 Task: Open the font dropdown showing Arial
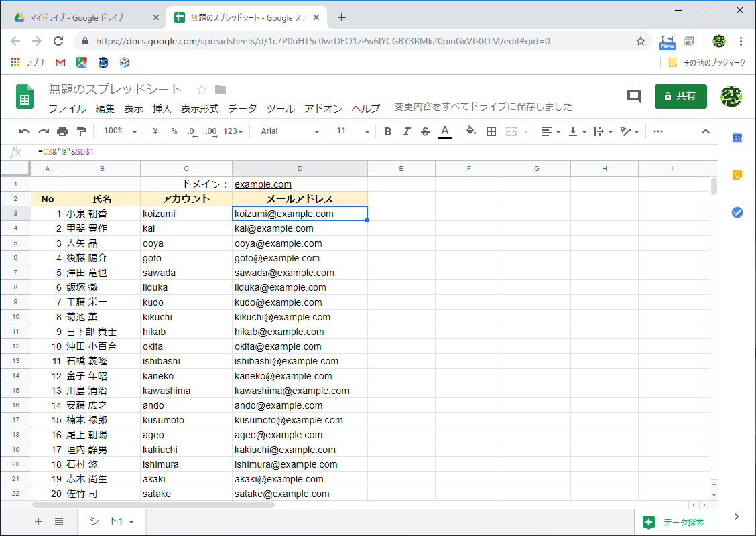point(288,131)
